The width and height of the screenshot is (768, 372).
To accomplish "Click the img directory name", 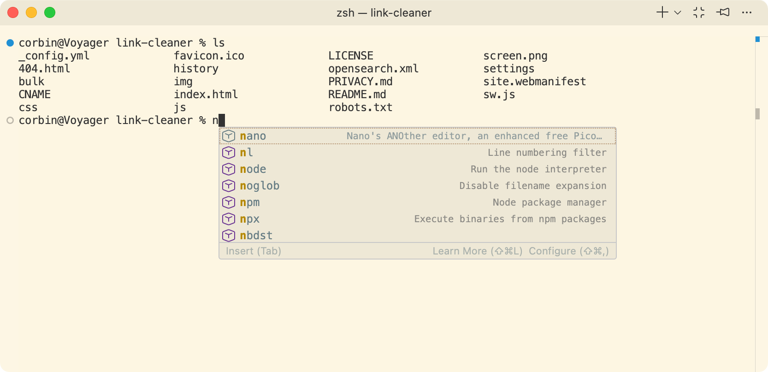I will coord(183,82).
